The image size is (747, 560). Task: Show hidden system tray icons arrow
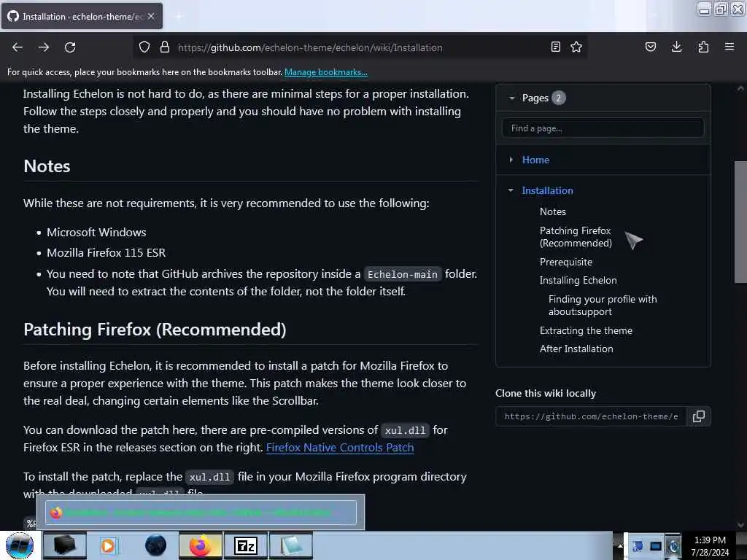[x=620, y=545]
